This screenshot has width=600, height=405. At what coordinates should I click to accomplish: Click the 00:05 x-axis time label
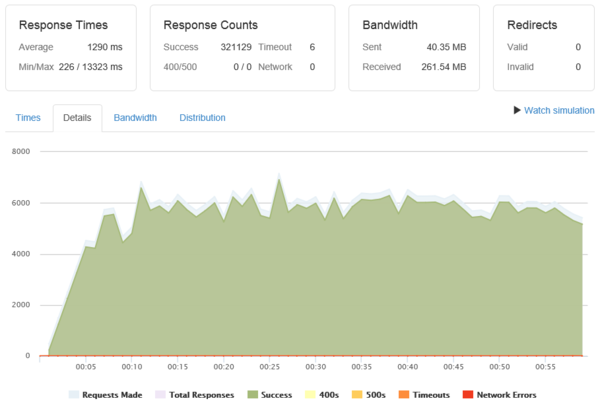86,367
